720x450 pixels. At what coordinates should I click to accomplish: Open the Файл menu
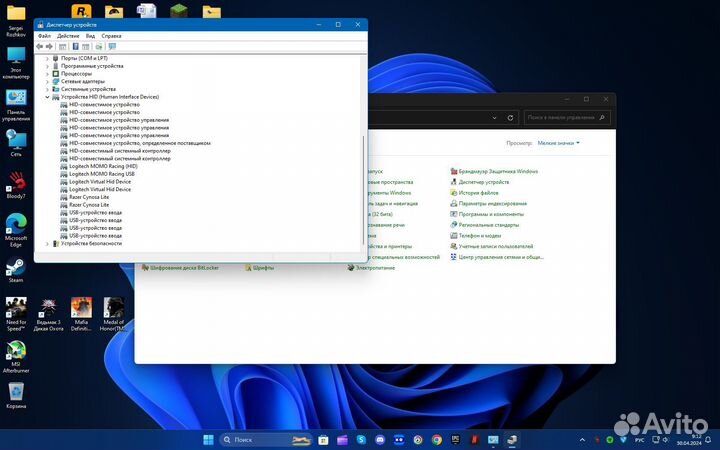coord(44,35)
